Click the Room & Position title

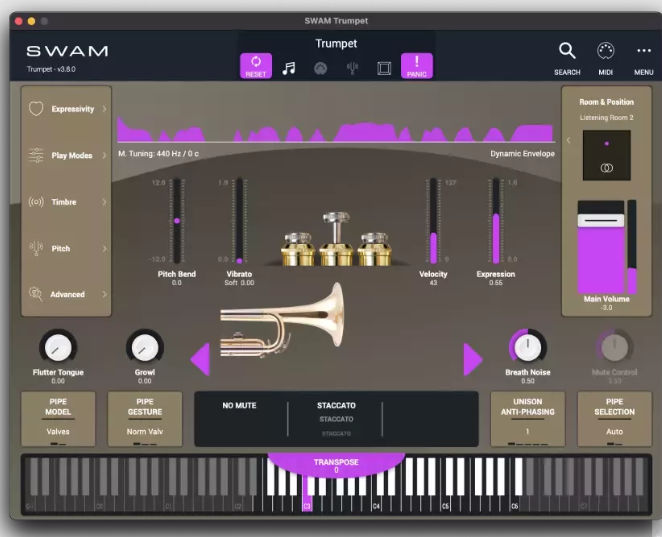pyautogui.click(x=607, y=102)
